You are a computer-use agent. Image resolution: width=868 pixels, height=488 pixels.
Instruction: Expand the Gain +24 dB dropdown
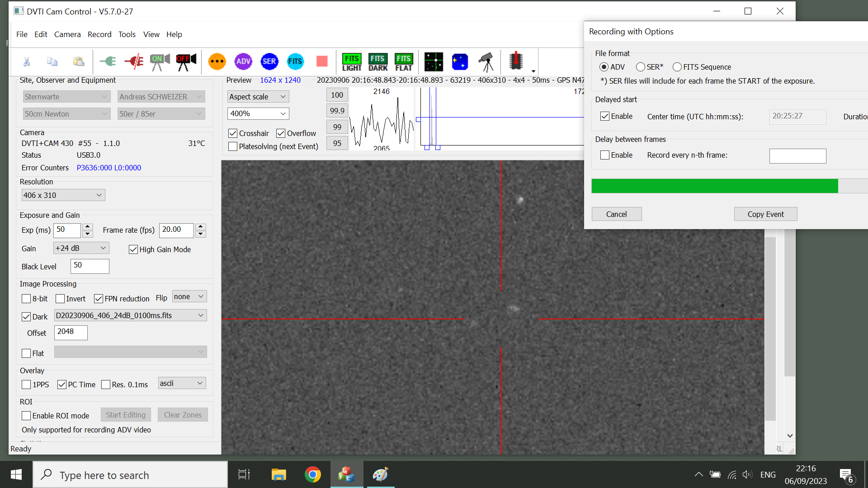coord(81,248)
